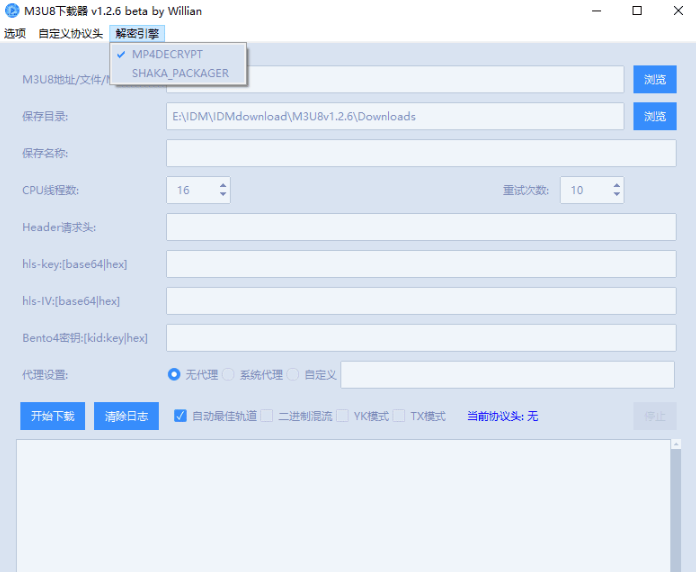The image size is (696, 572).
Task: Click 浏览 button beside save directory
Action: [654, 116]
